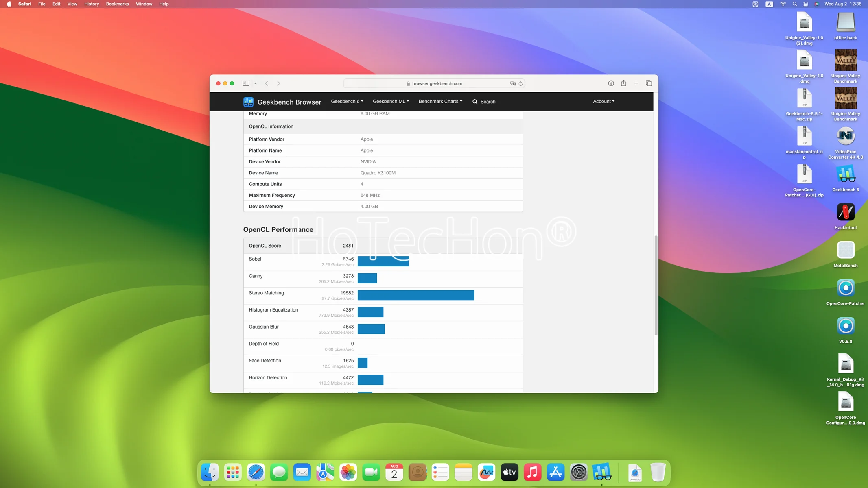
Task: Click the Geekbench Browser title link
Action: point(289,102)
